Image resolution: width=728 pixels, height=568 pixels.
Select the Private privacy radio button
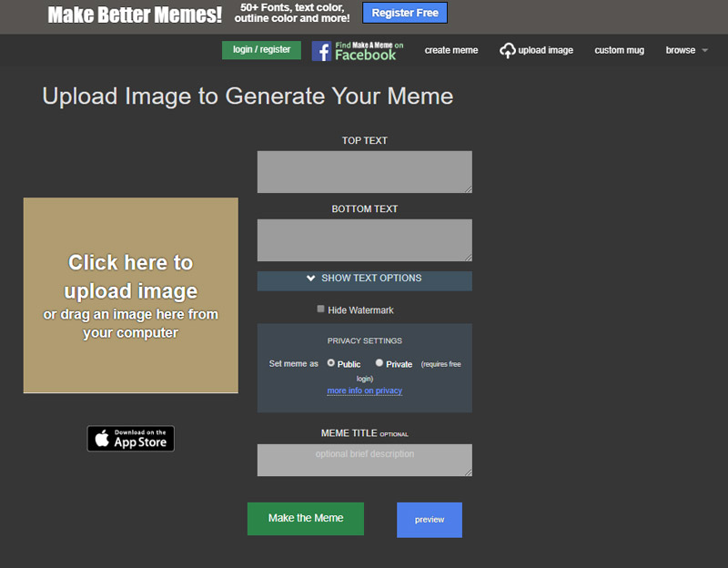[x=379, y=362]
